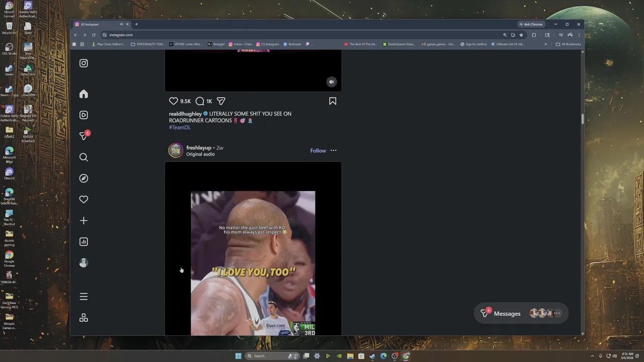The image size is (644, 362).
Task: Open the Instagram logo in the sidebar
Action: [x=84, y=63]
